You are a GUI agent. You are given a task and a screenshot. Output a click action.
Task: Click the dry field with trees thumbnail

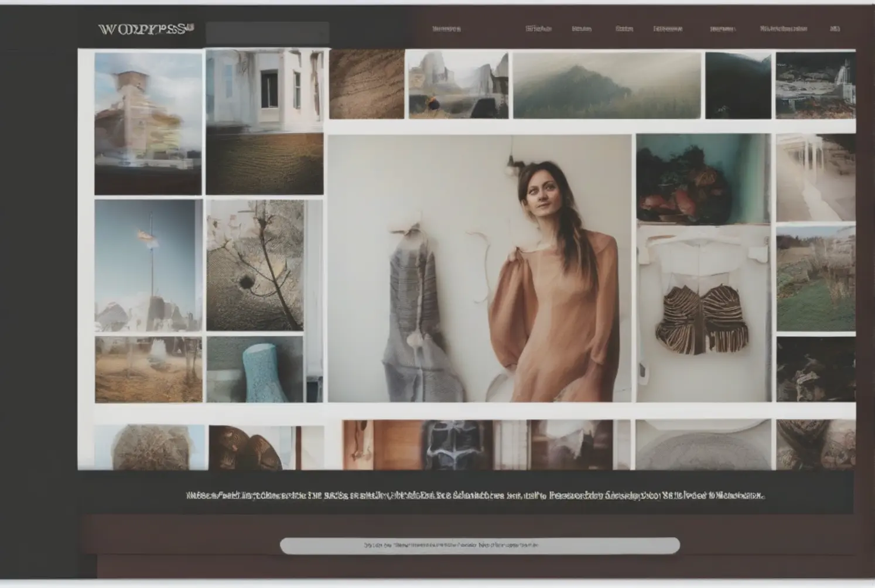[x=148, y=369]
